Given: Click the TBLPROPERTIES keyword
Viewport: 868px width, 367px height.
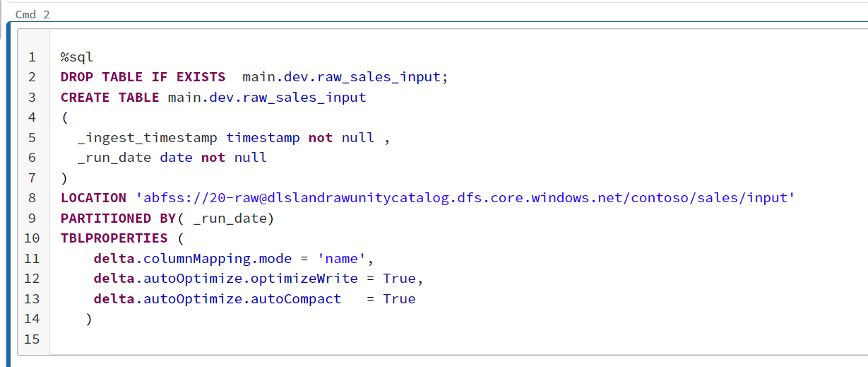Looking at the screenshot, I should coord(114,238).
